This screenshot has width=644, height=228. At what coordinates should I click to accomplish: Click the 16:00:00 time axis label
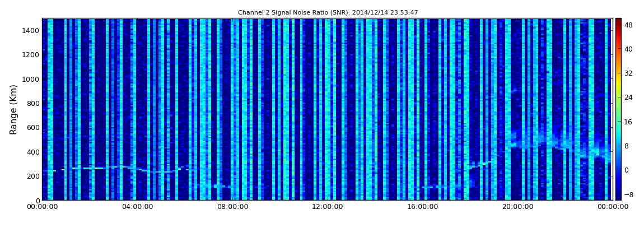pos(423,207)
